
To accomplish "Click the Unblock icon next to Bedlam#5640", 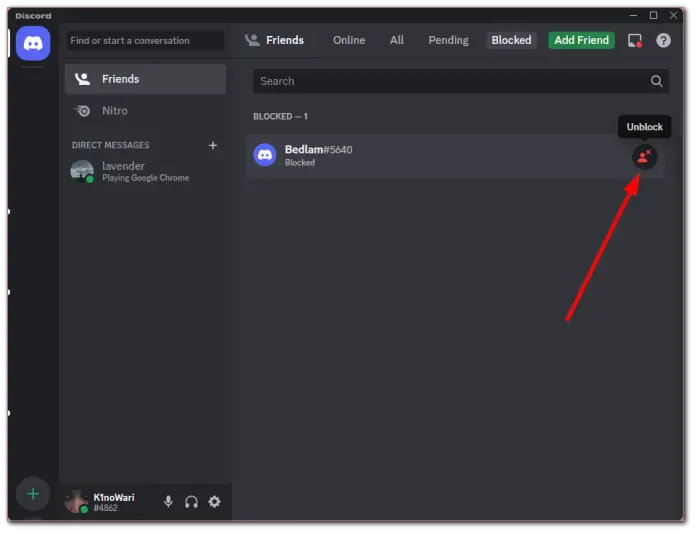I will [x=644, y=157].
